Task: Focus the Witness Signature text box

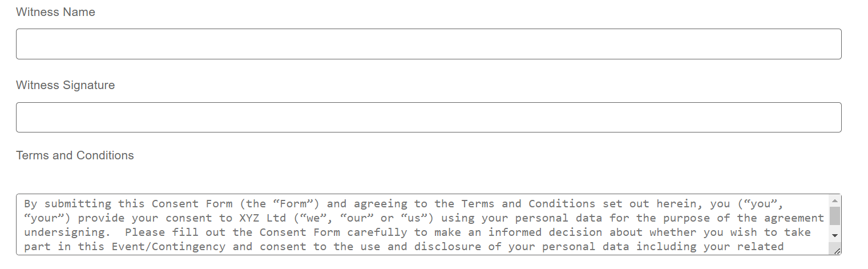Action: pos(429,118)
